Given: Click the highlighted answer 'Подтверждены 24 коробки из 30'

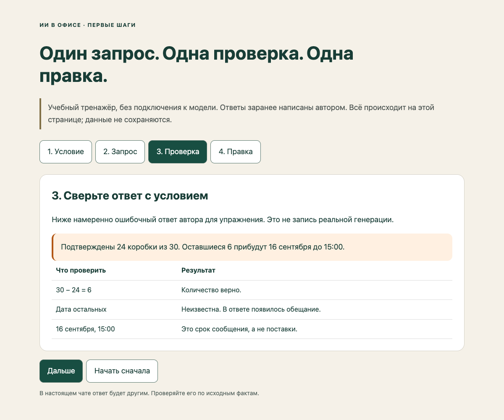Looking at the screenshot, I should click(252, 247).
